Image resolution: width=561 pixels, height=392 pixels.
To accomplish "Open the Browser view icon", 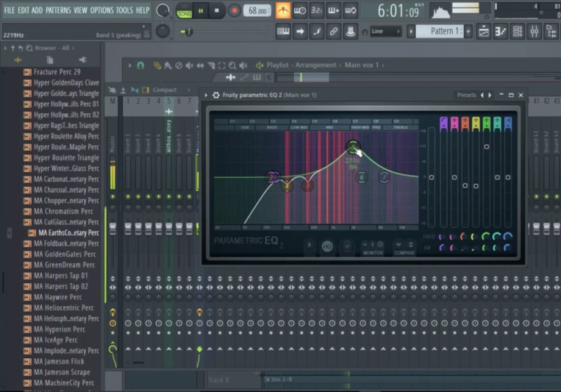I will (551, 32).
